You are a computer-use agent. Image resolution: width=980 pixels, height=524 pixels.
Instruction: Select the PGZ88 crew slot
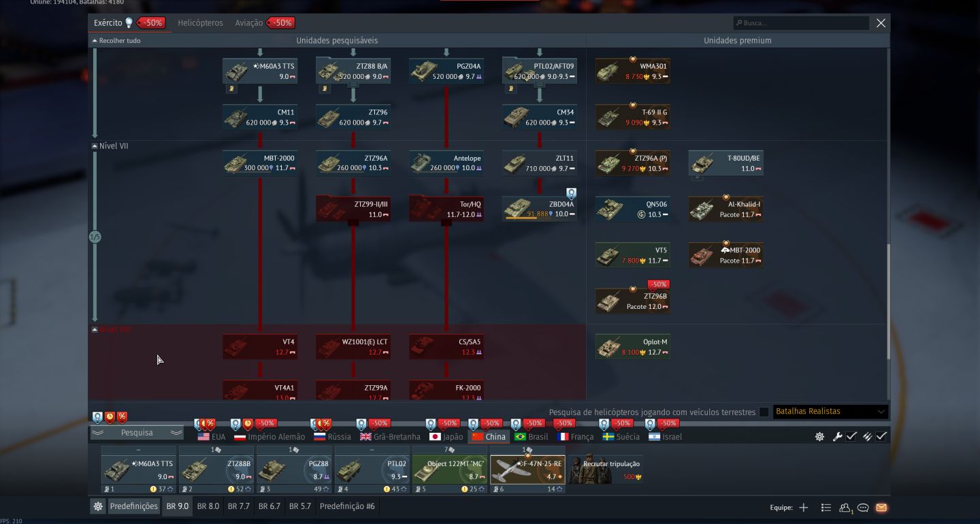tap(294, 470)
